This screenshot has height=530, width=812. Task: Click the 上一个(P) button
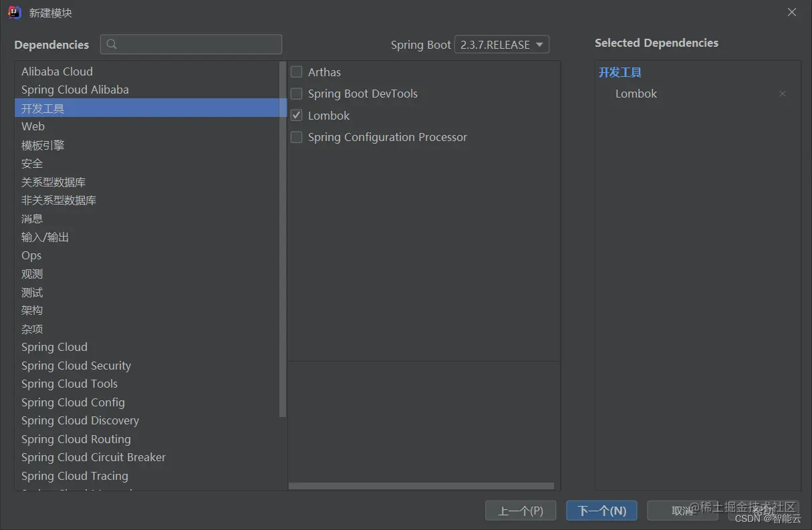coord(521,511)
